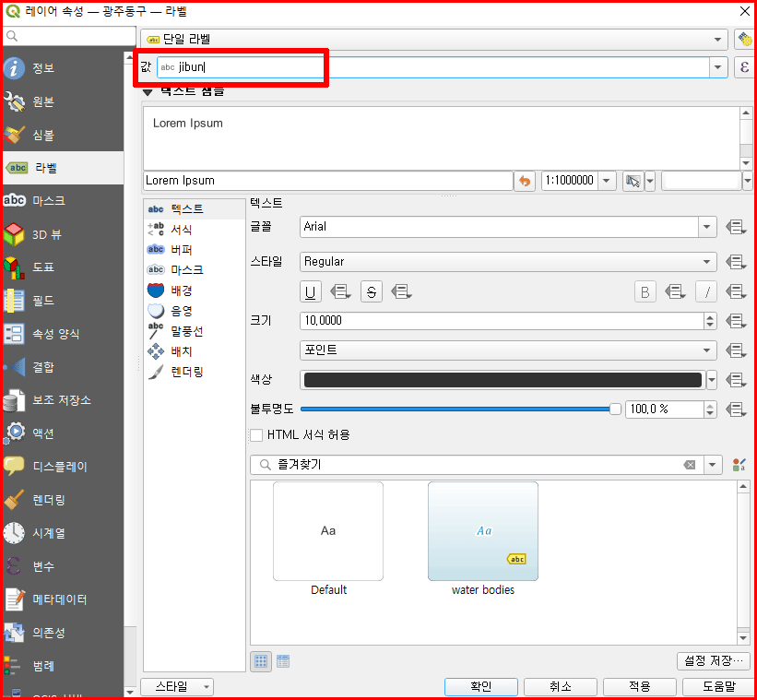The width and height of the screenshot is (757, 700).
Task: Open the 보조 저장소 section
Action: 63,400
